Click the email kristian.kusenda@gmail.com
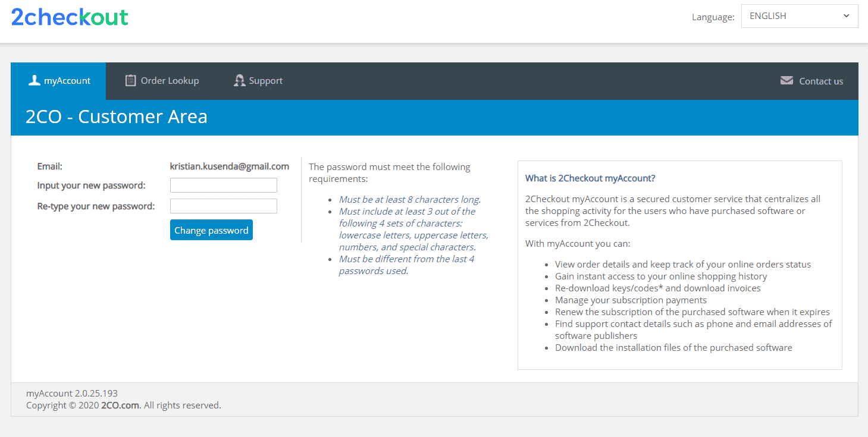This screenshot has width=868, height=437. tap(230, 166)
